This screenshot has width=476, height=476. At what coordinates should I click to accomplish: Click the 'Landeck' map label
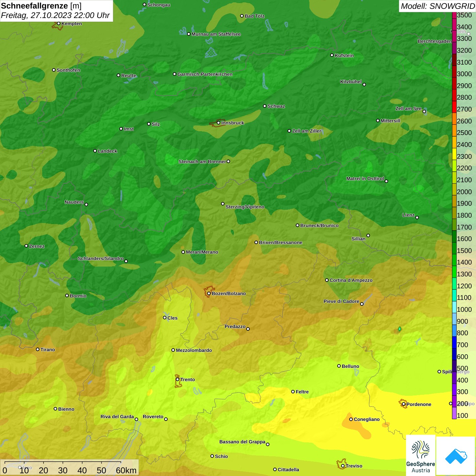[x=107, y=151]
